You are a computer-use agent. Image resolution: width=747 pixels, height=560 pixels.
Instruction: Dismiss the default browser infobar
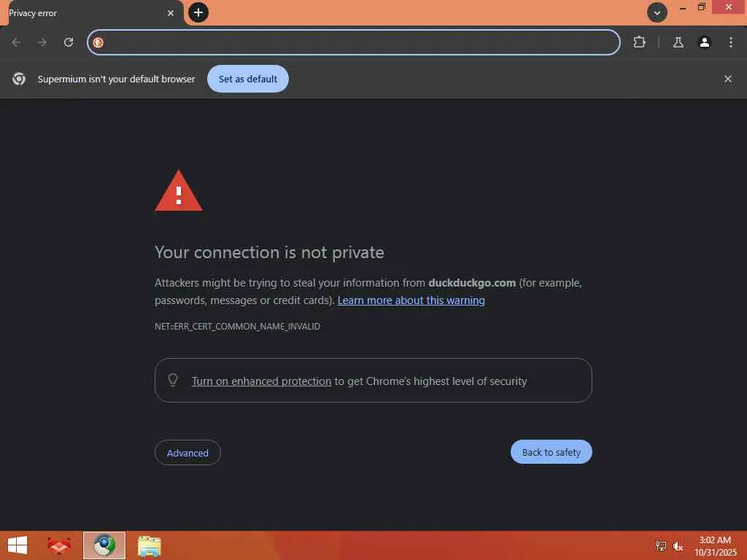(727, 79)
